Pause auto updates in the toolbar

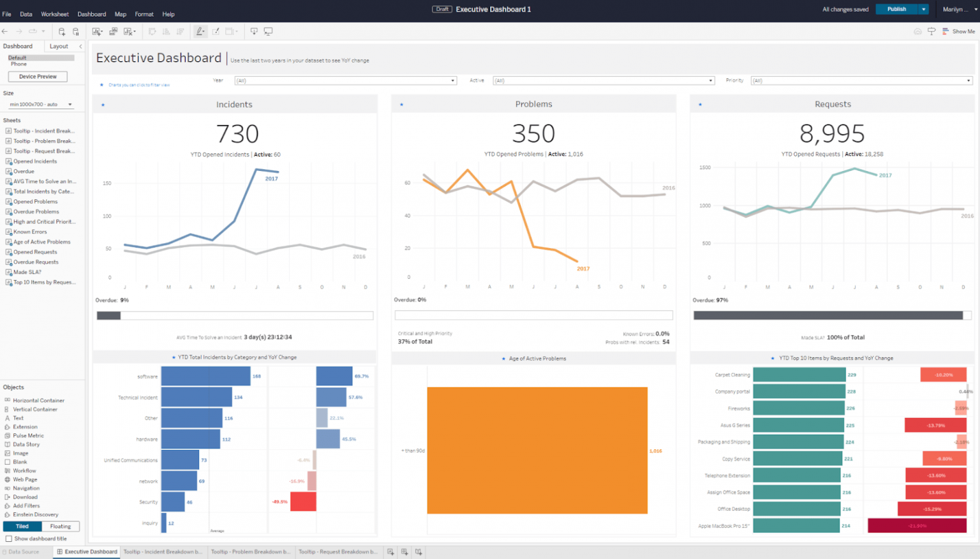(x=76, y=31)
